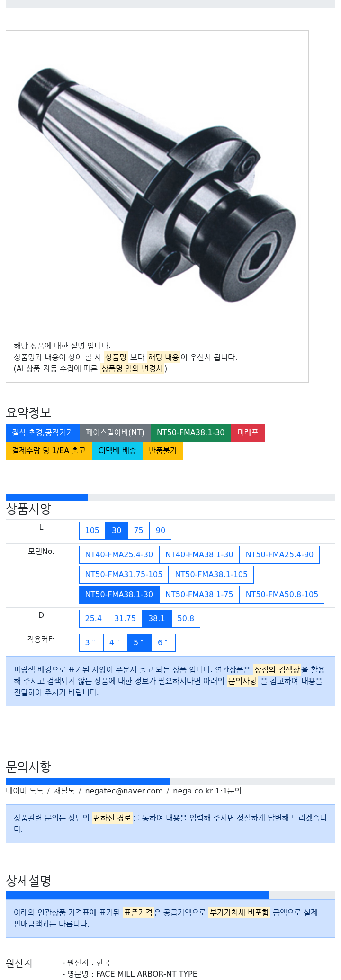Image resolution: width=341 pixels, height=980 pixels.
Task: Click the 반품불가 badge
Action: (x=163, y=451)
